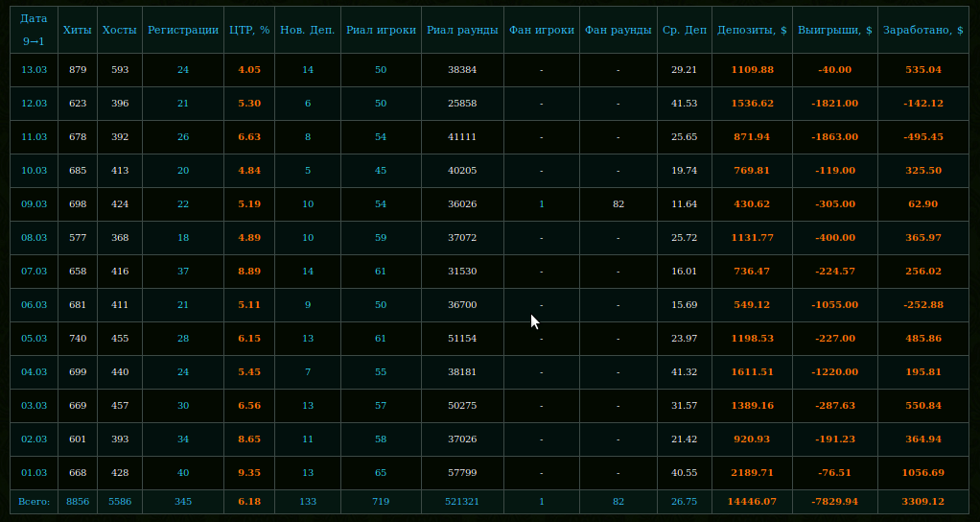Click the Ср. Деп column header
The width and height of the screenshot is (980, 522).
[x=684, y=30]
